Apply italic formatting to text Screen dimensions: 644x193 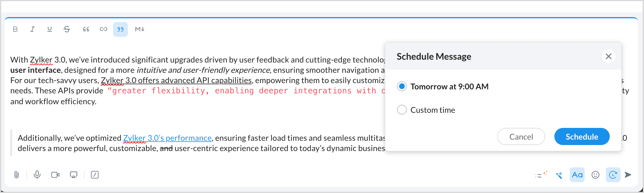33,29
